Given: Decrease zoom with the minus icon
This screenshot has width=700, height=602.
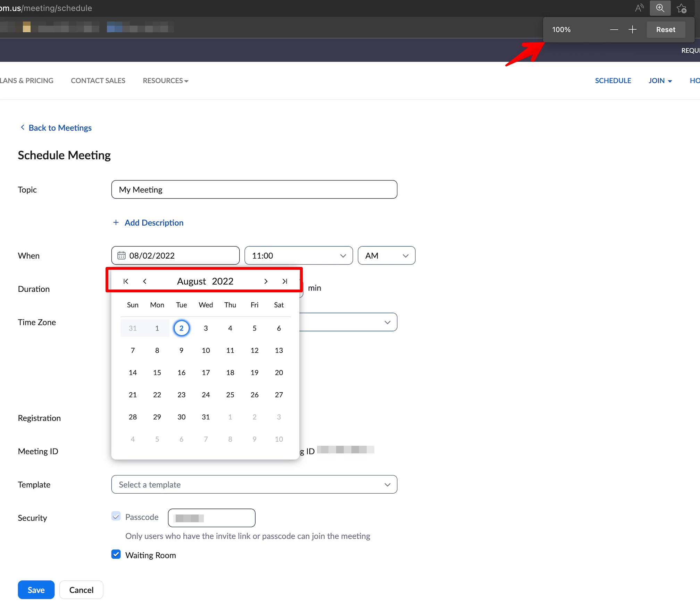Looking at the screenshot, I should coord(614,30).
